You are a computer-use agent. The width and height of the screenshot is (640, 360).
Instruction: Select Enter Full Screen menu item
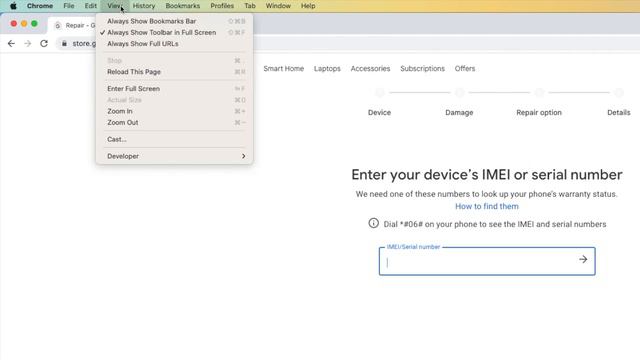174,89
